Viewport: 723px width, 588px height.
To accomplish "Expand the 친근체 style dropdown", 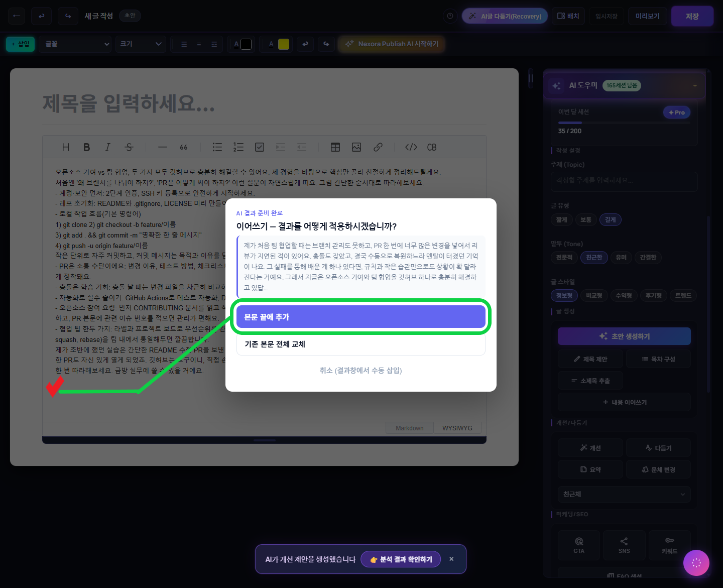I will (x=624, y=494).
